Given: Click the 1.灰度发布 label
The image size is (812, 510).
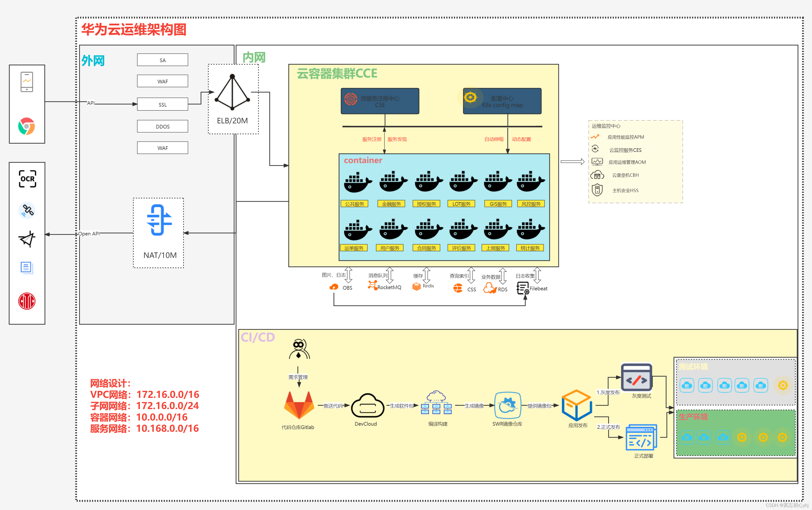Looking at the screenshot, I should pyautogui.click(x=608, y=392).
